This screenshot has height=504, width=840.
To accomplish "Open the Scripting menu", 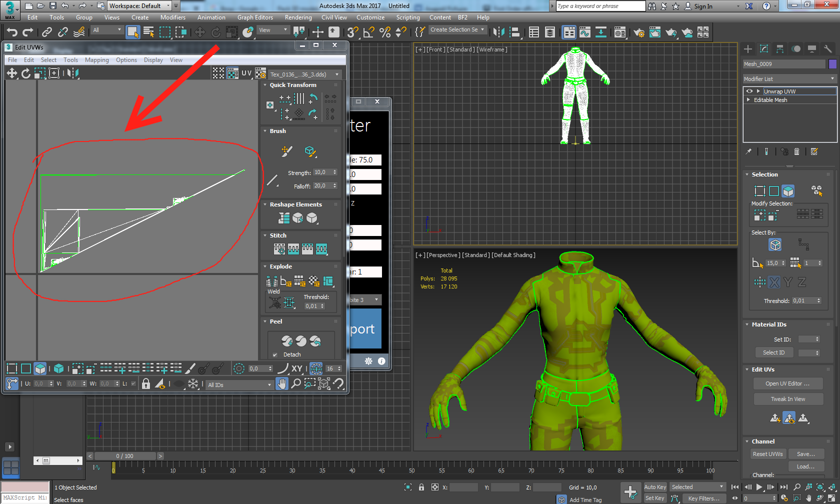I will click(x=408, y=17).
